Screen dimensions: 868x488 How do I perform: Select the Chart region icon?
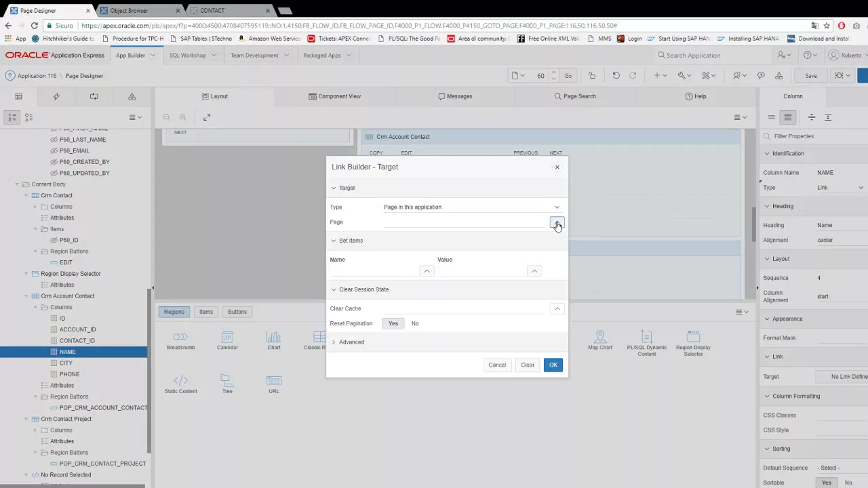(x=274, y=340)
